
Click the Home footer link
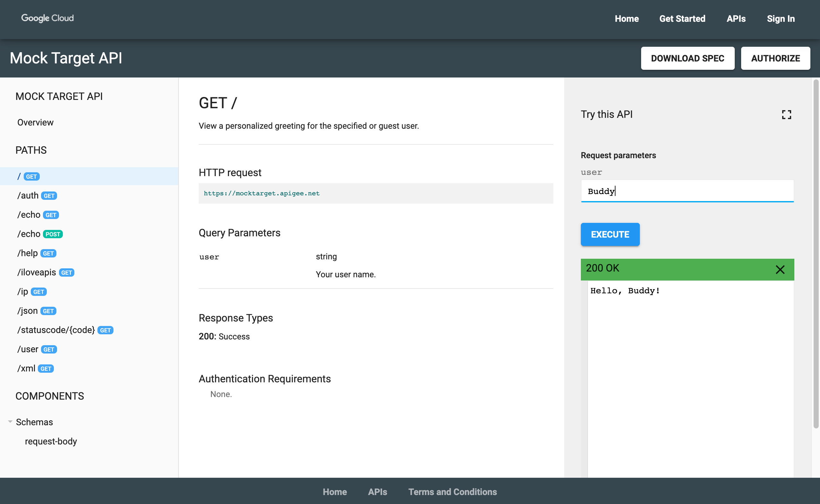click(x=335, y=492)
